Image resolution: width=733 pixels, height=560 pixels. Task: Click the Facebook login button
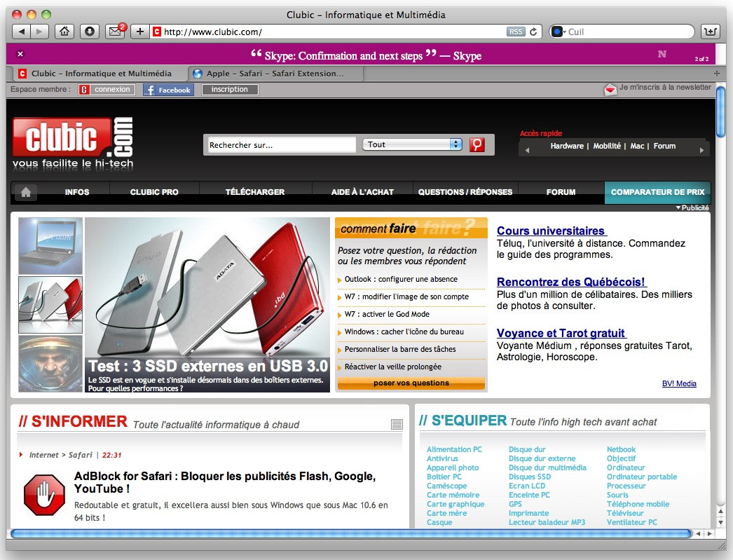pyautogui.click(x=168, y=90)
